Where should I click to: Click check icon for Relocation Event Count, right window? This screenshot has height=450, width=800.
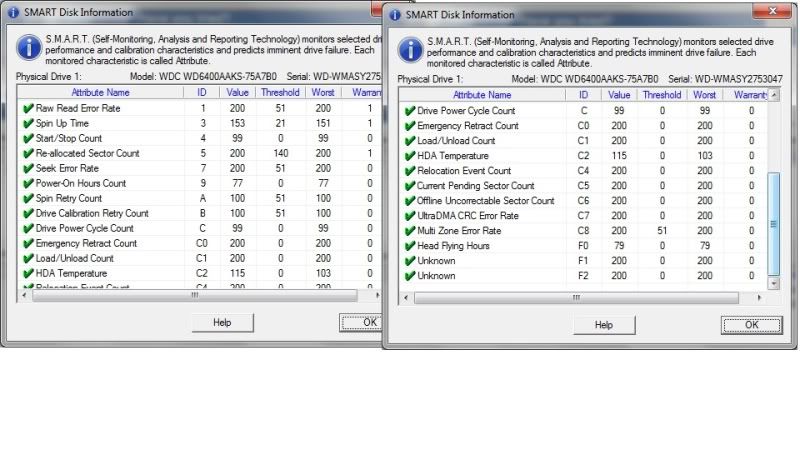410,171
